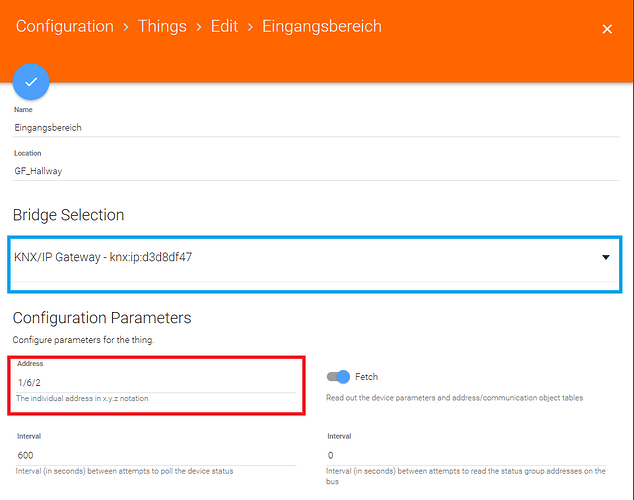Viewport: 634px width, 500px height.
Task: Select the Edit breadcrumb item
Action: coord(224,26)
